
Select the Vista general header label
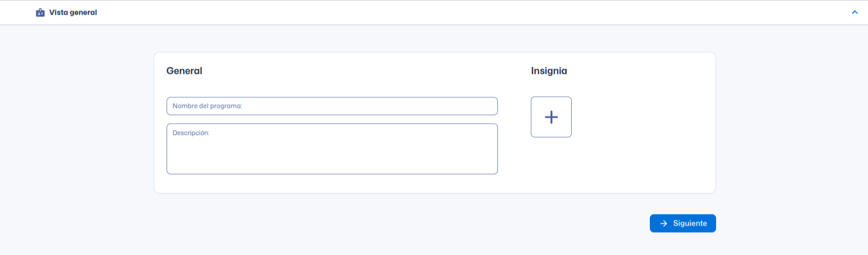click(73, 12)
